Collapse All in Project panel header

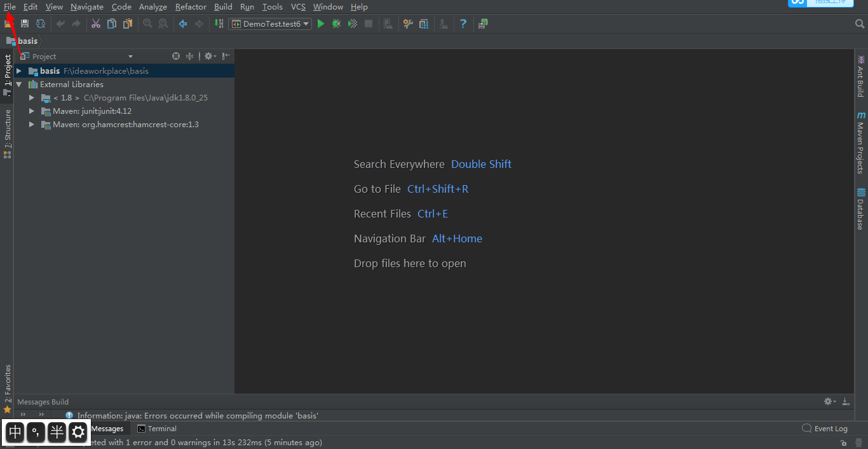[x=189, y=56]
